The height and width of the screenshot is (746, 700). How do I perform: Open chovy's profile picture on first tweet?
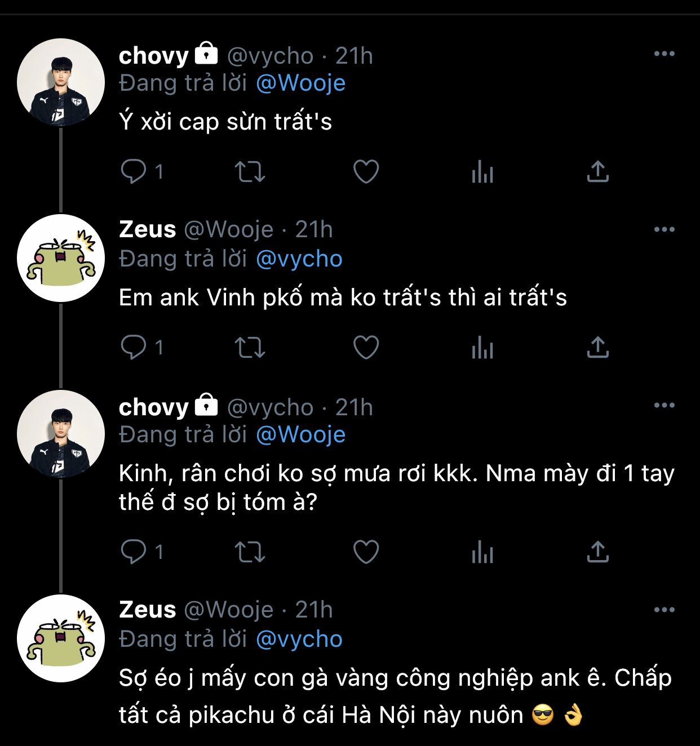tap(61, 82)
